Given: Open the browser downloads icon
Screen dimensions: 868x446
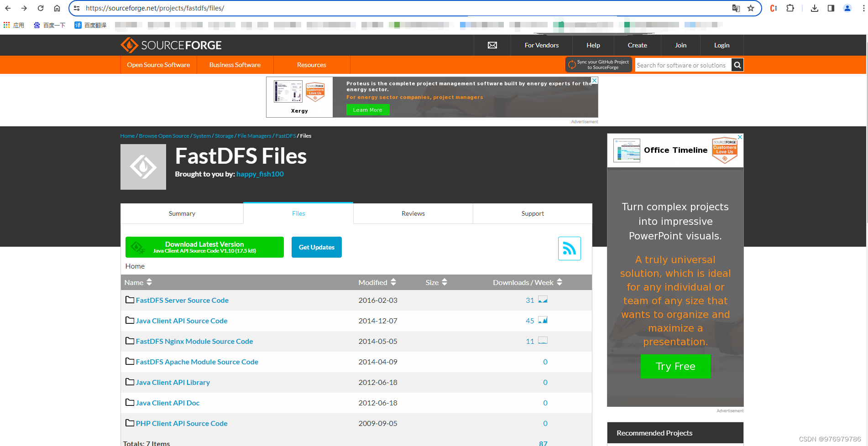Looking at the screenshot, I should click(x=815, y=8).
